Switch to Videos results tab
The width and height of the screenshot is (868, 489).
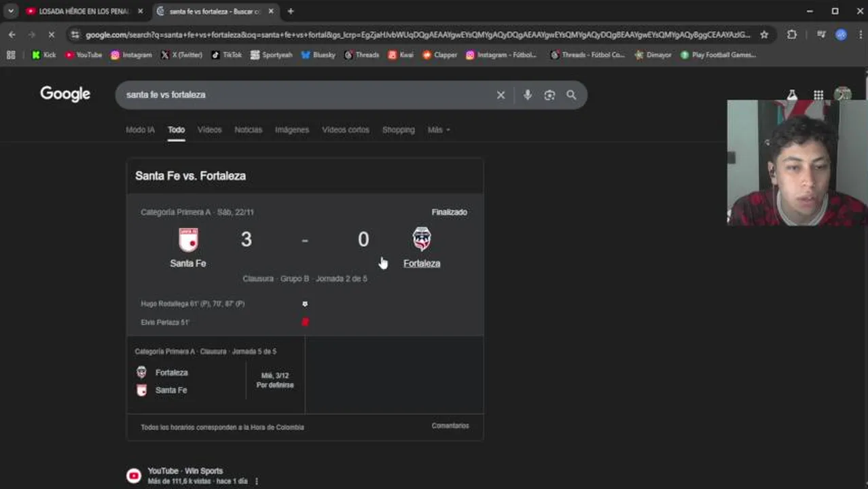(x=209, y=130)
